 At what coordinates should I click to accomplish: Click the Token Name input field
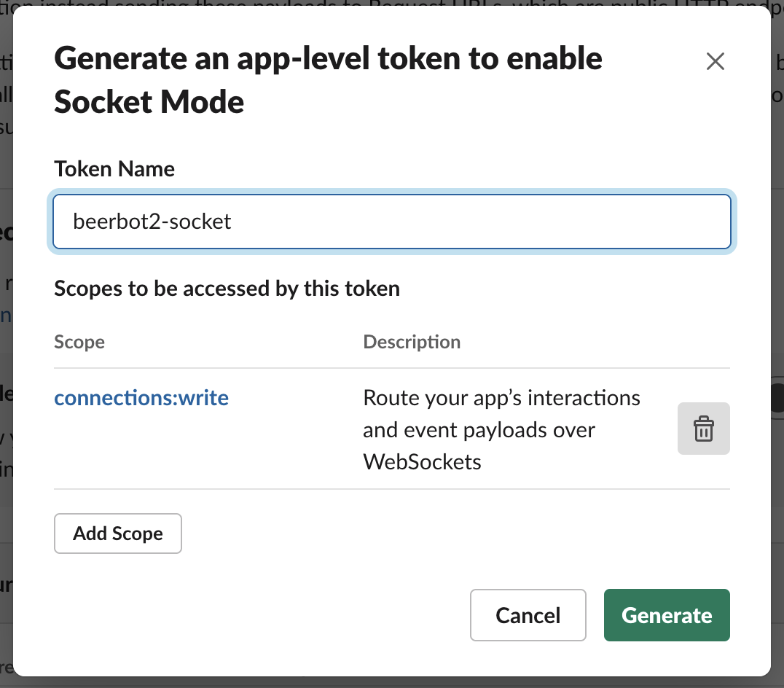[x=391, y=221]
